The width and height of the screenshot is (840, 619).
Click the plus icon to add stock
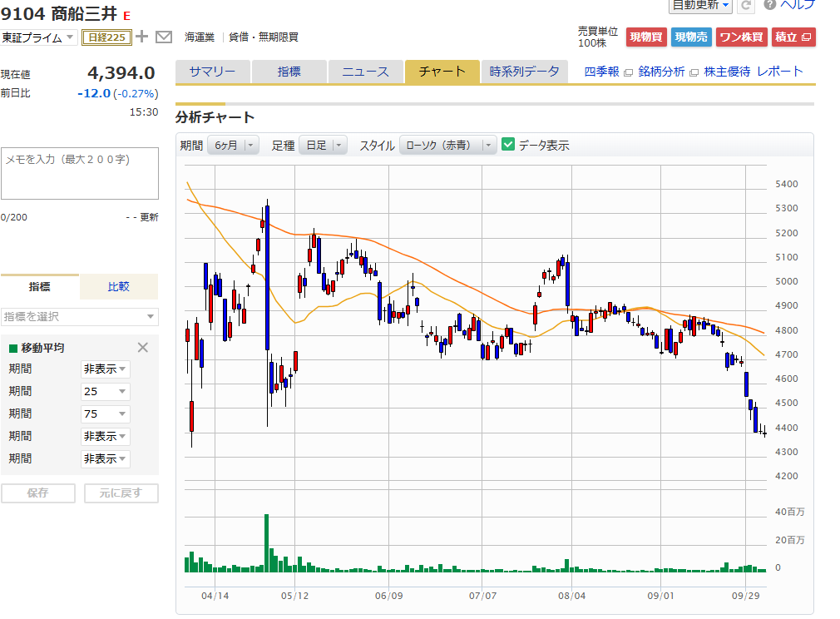[142, 37]
